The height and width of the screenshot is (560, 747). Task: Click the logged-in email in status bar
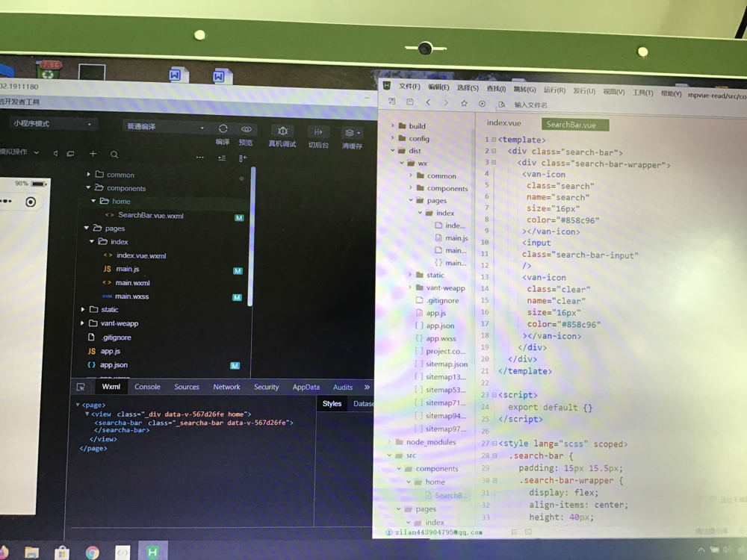click(x=438, y=532)
